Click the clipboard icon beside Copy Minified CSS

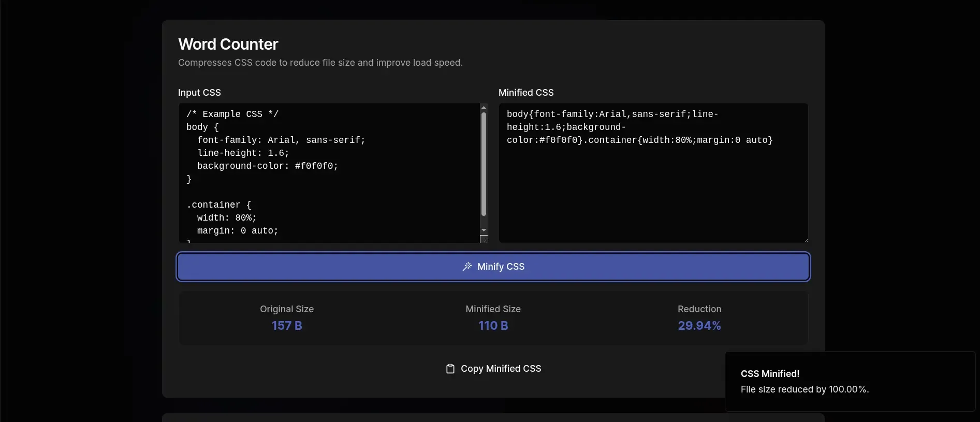coord(450,369)
